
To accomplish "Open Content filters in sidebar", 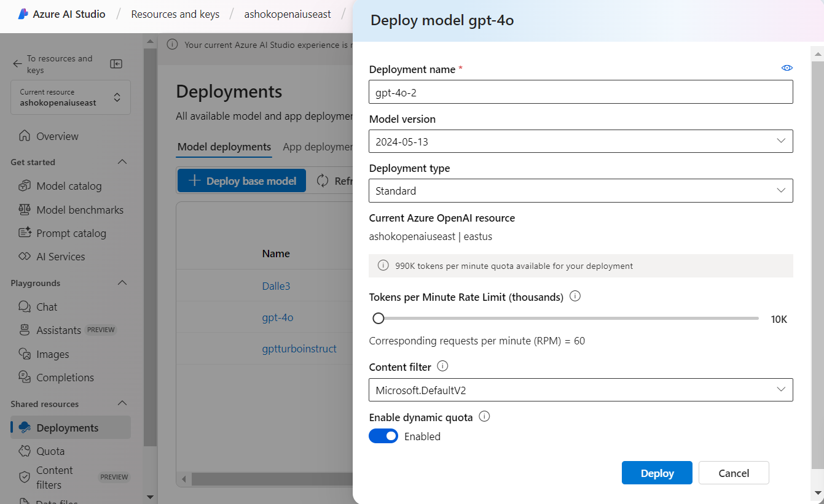I will tap(71, 477).
